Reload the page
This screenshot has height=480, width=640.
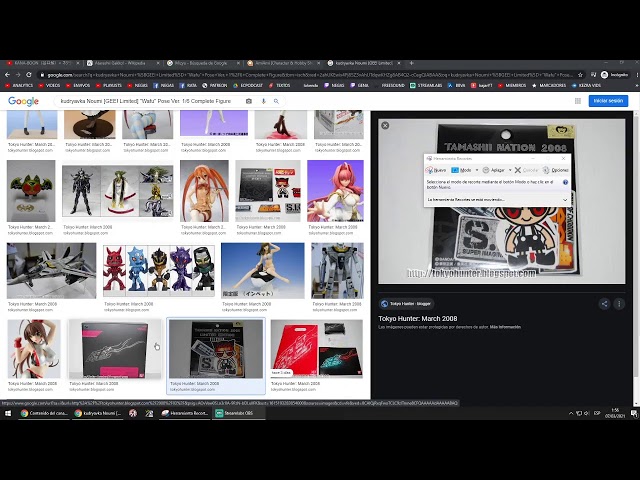29,75
